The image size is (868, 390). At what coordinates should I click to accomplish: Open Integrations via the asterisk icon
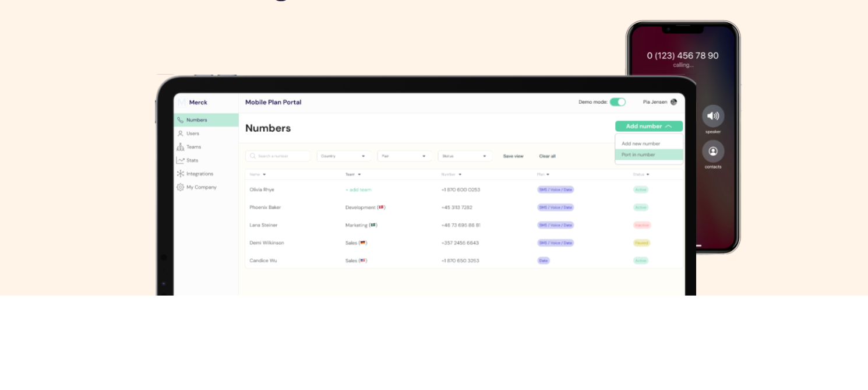pyautogui.click(x=181, y=173)
